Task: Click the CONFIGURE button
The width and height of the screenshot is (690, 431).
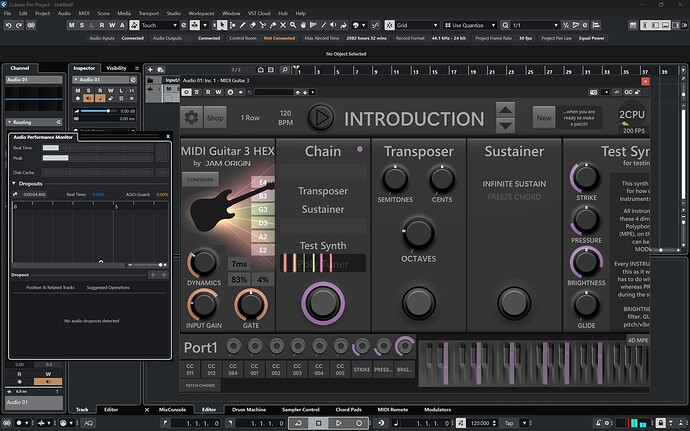Action: point(200,180)
